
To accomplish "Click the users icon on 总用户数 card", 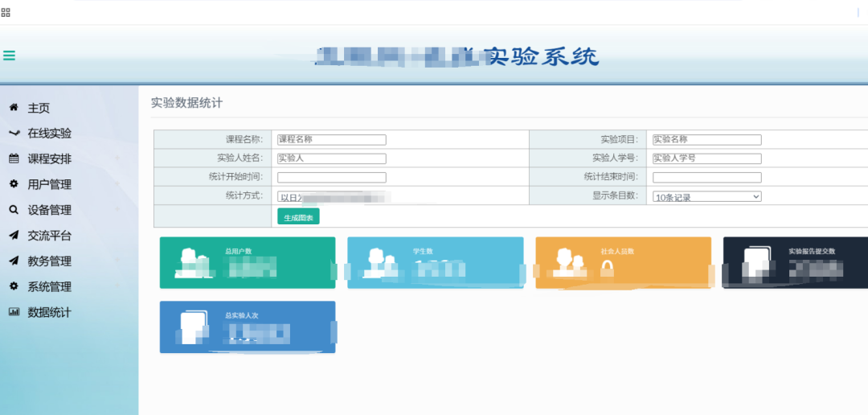I will 192,263.
